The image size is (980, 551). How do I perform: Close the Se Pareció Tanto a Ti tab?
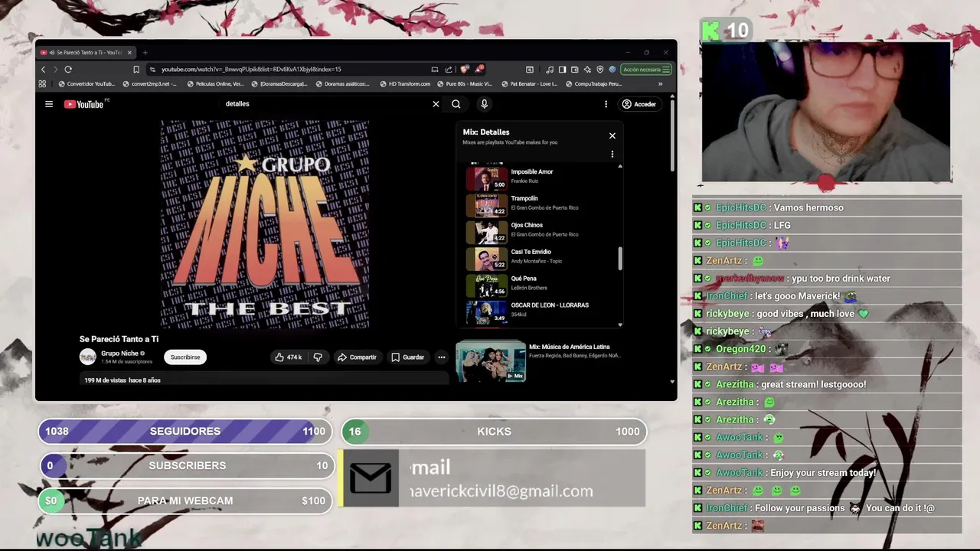tap(129, 53)
